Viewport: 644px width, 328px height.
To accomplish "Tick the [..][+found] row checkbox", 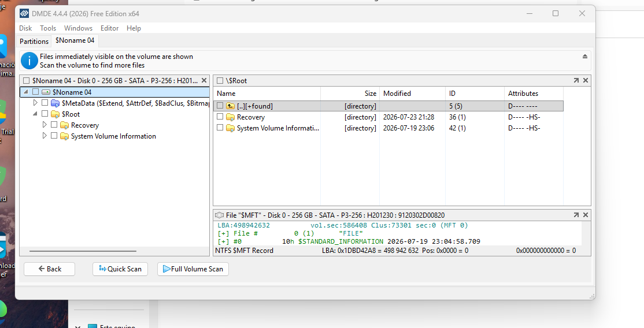I will click(x=220, y=106).
